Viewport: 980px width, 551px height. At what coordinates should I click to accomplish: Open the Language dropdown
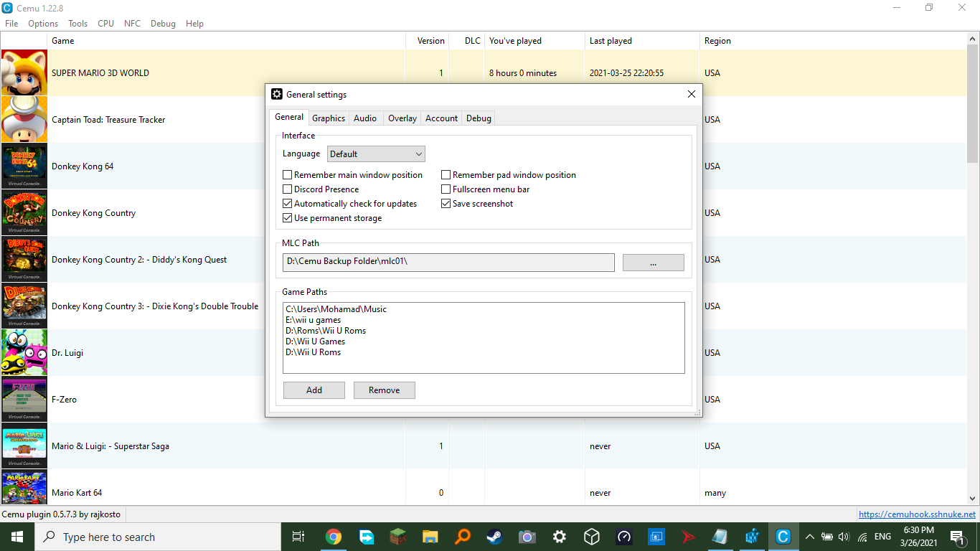[376, 154]
